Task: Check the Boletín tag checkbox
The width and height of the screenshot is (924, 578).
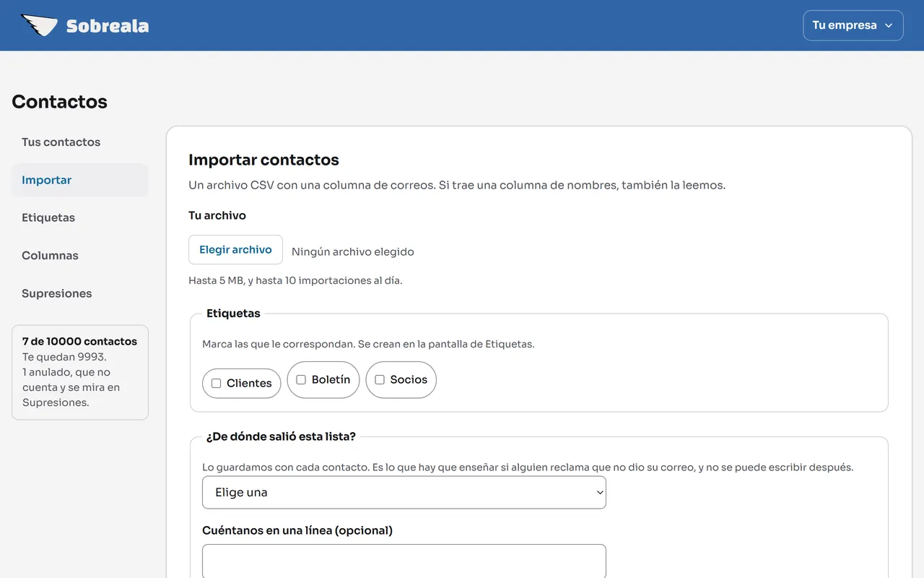Action: click(x=301, y=380)
